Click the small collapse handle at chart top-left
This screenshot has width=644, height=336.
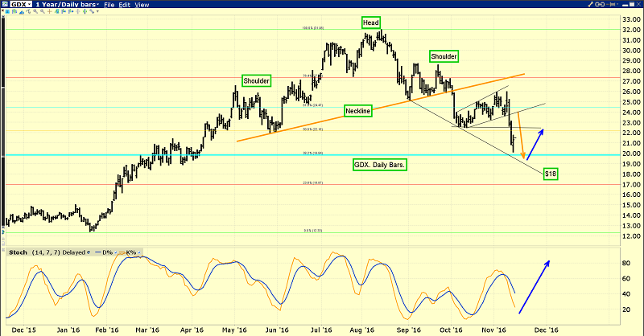point(3,15)
